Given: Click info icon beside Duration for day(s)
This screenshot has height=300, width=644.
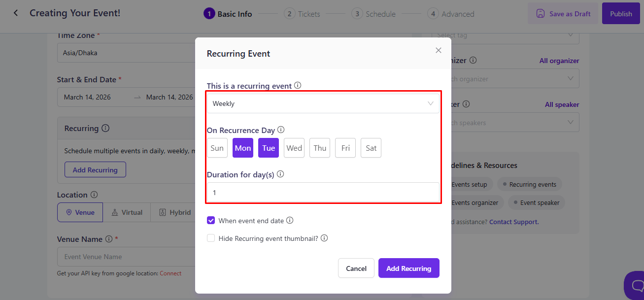Looking at the screenshot, I should [280, 174].
